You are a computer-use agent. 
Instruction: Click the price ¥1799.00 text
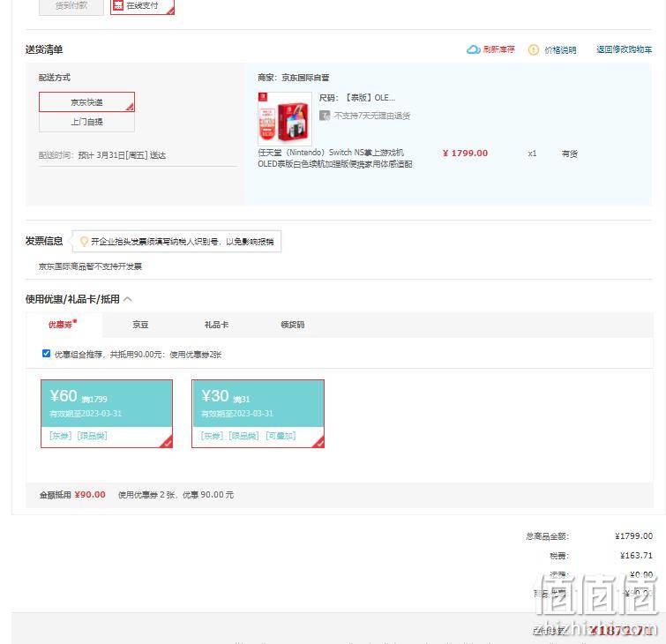click(465, 154)
